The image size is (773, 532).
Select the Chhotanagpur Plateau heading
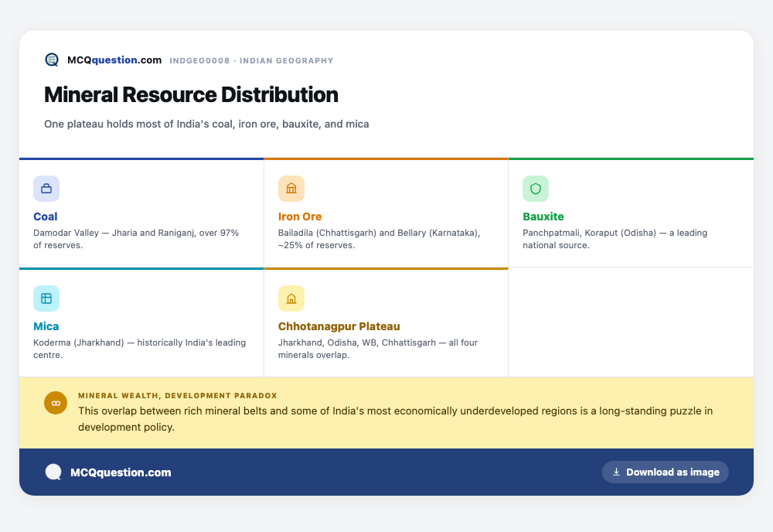coord(339,326)
